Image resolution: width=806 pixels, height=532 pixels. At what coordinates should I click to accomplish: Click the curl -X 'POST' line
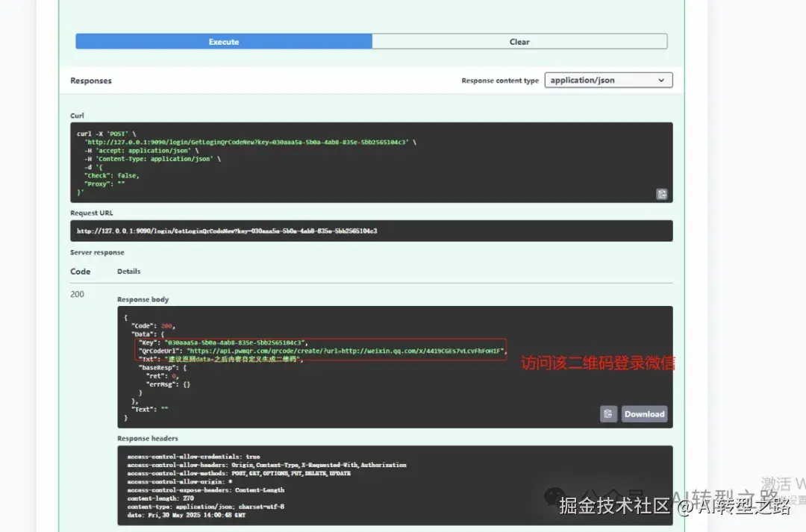click(107, 134)
